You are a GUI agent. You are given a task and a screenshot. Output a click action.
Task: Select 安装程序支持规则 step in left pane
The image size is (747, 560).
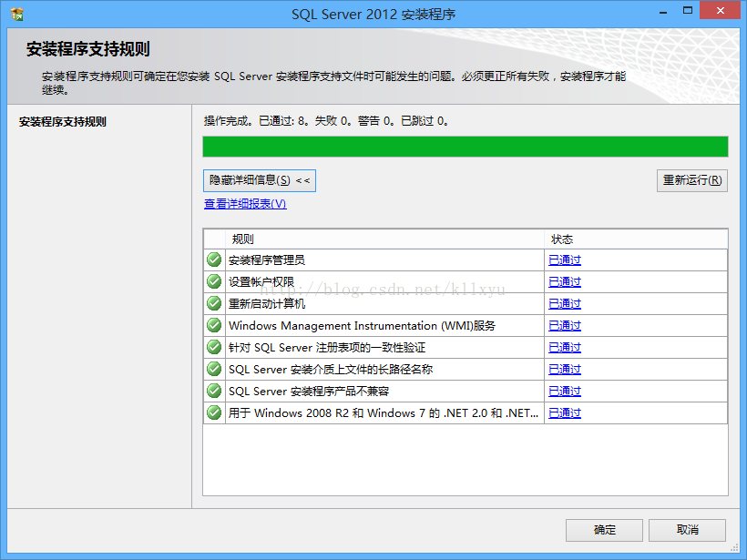pos(63,122)
